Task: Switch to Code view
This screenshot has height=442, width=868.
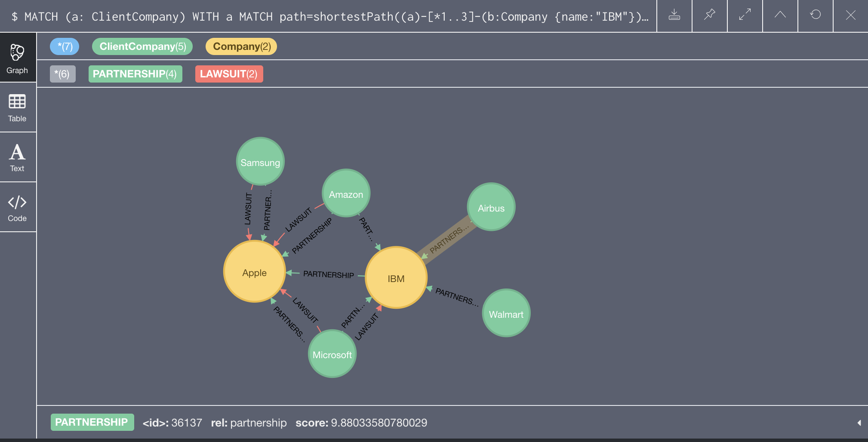Action: click(x=17, y=207)
